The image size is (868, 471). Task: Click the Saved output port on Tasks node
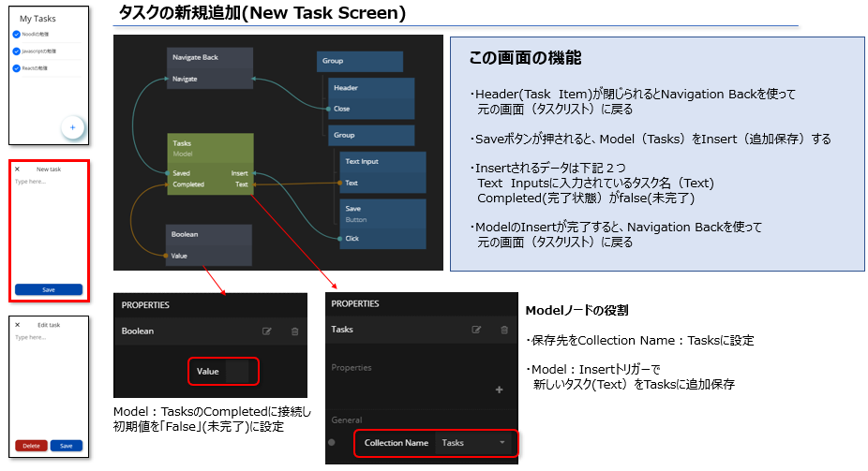coord(168,173)
